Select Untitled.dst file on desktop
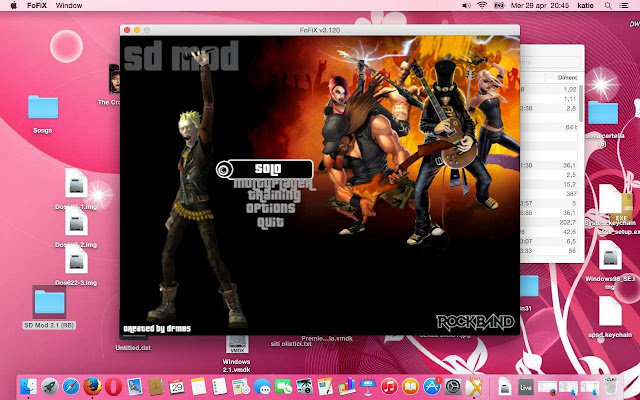The height and width of the screenshot is (400, 640). point(133,348)
